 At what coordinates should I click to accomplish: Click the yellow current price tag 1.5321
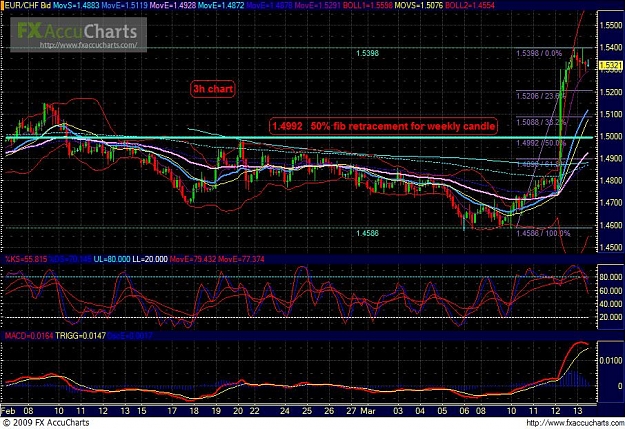point(611,65)
